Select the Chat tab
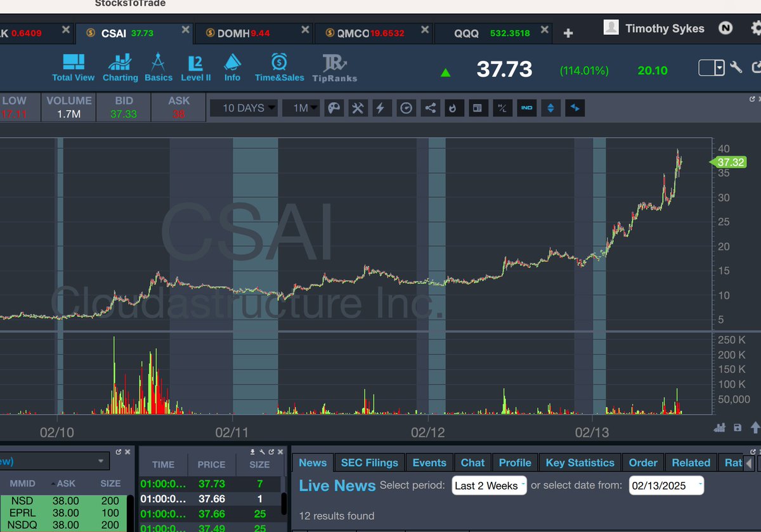 [472, 463]
